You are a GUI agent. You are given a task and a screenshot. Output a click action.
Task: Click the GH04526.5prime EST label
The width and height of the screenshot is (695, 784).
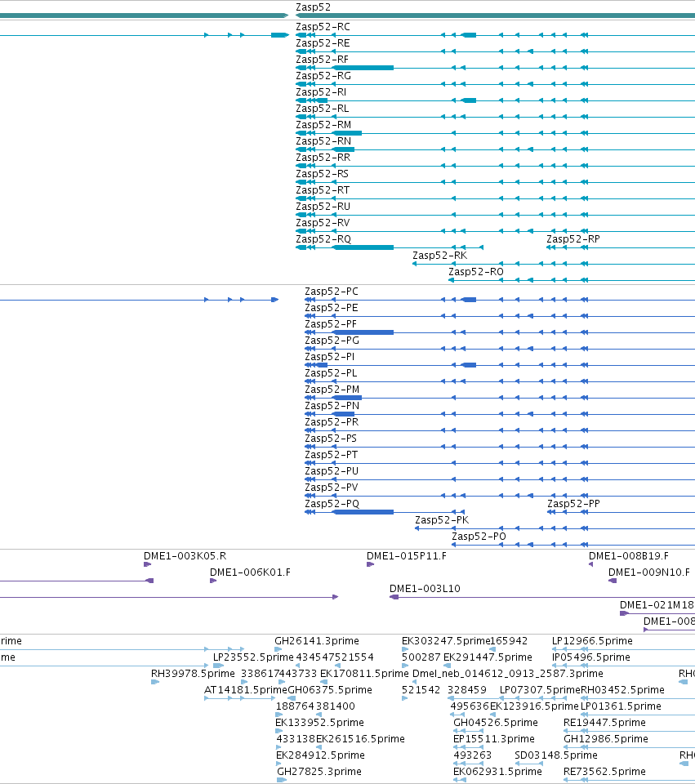pos(496,723)
